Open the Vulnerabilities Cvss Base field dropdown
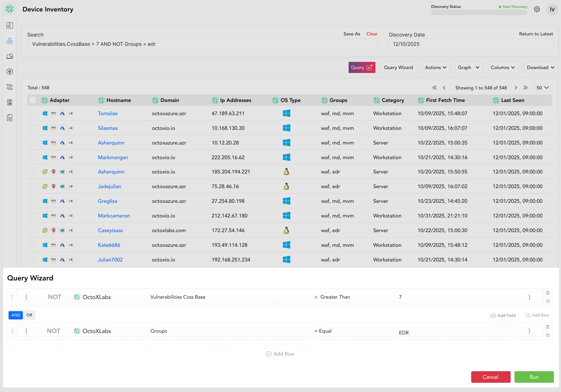This screenshot has width=561, height=392. point(230,297)
